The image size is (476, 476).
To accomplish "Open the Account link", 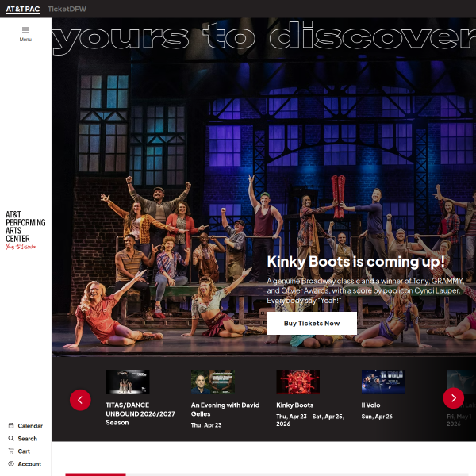I will point(29,464).
